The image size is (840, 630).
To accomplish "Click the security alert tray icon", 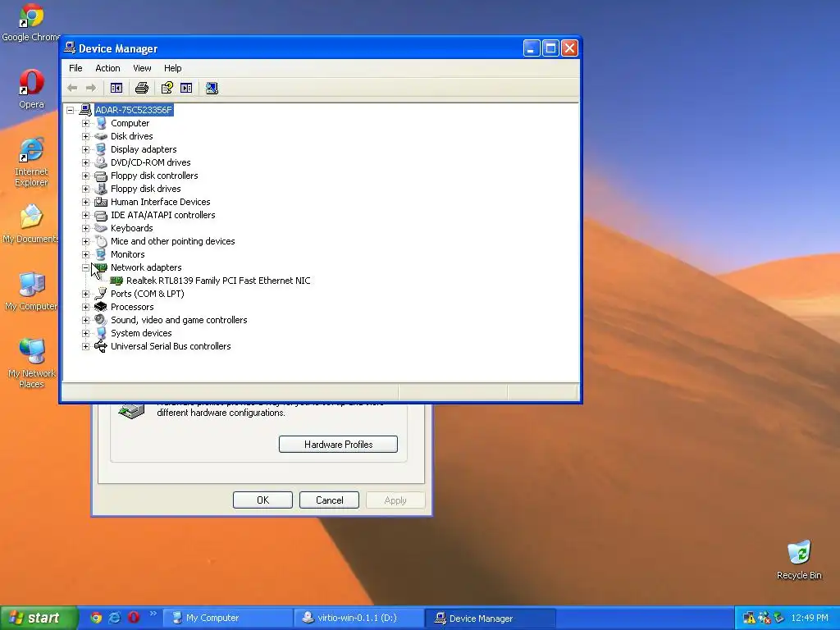I will (x=749, y=619).
